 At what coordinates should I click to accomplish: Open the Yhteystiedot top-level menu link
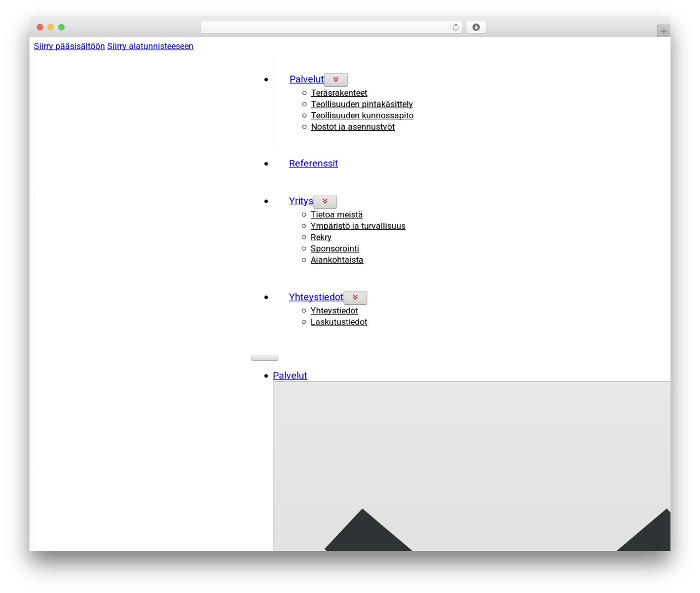pyautogui.click(x=316, y=297)
